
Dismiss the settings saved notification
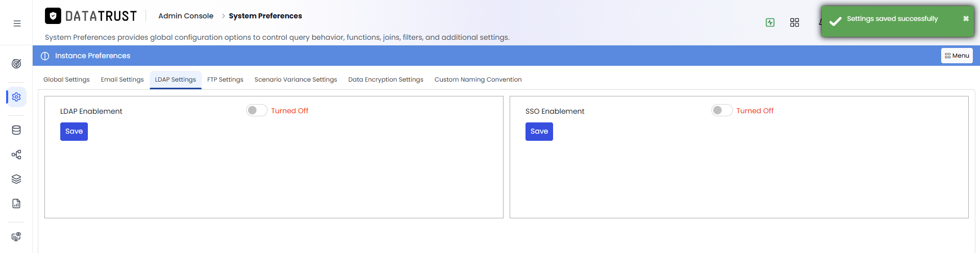(966, 18)
